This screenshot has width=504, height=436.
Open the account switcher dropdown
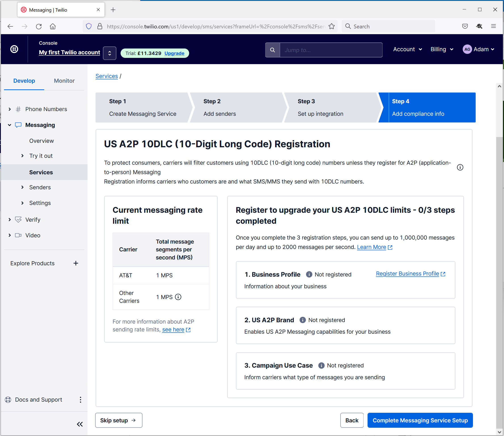click(x=109, y=53)
